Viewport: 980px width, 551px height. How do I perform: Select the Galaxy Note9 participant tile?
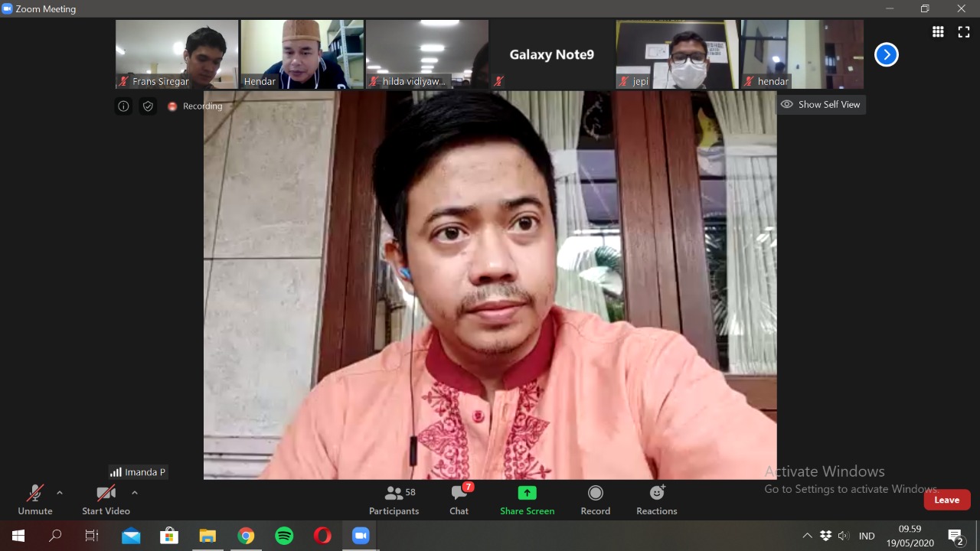coord(551,54)
